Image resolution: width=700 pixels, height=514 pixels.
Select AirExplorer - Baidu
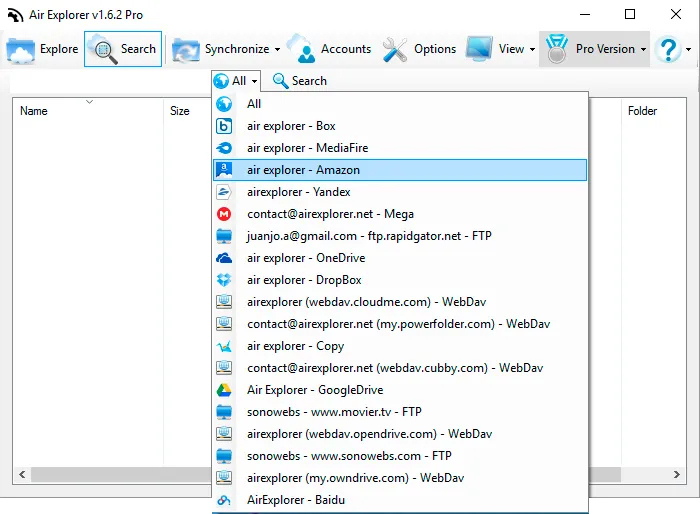pos(400,500)
